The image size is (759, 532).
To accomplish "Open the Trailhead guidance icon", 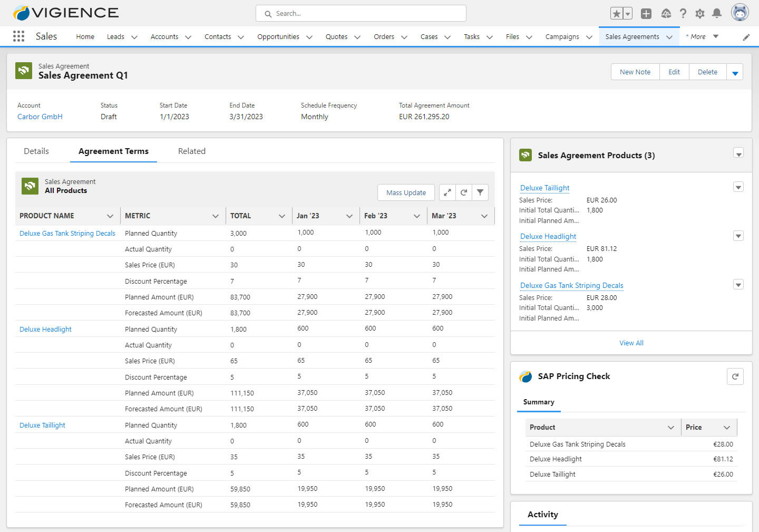I will click(666, 14).
